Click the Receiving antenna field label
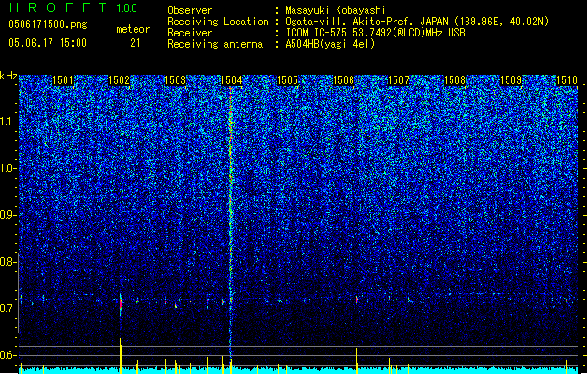The image size is (588, 374). 215,44
